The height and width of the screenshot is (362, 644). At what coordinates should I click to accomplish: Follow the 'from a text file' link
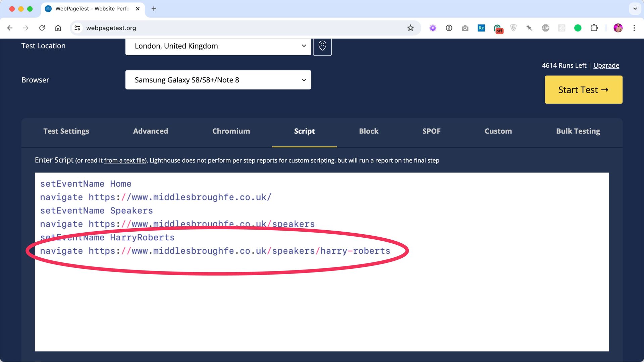point(124,161)
